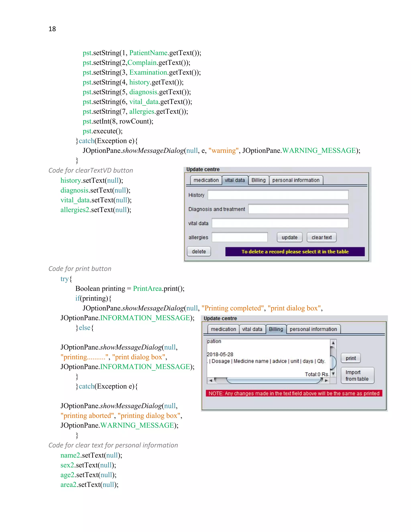
Task: Click right arrow of horizontal scrollbar
Action: pyautogui.click(x=327, y=380)
